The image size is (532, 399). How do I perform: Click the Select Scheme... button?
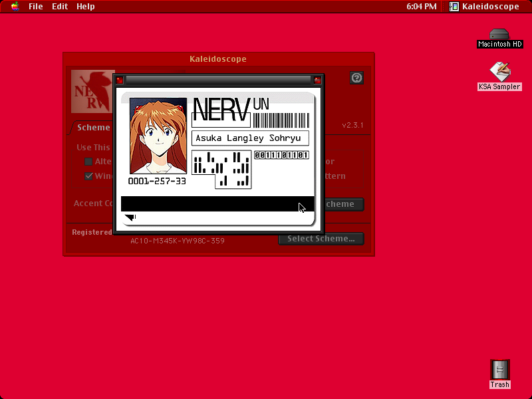(321, 239)
